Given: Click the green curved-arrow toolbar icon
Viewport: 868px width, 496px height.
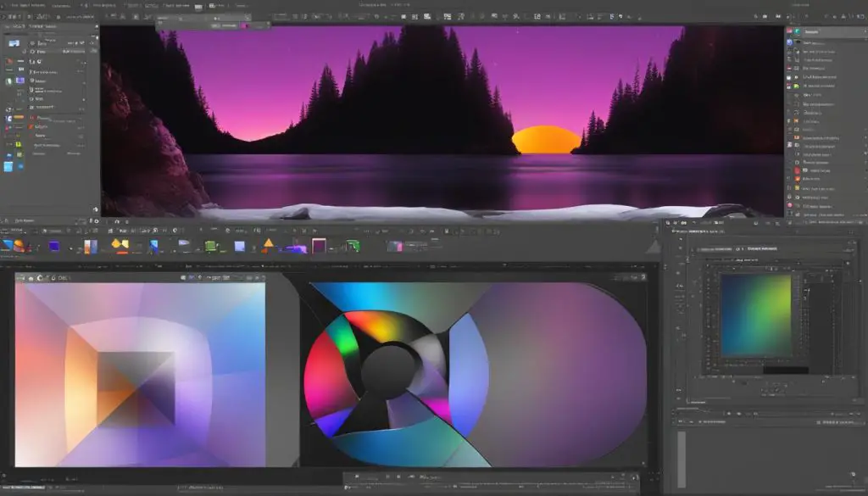Looking at the screenshot, I should [x=353, y=246].
